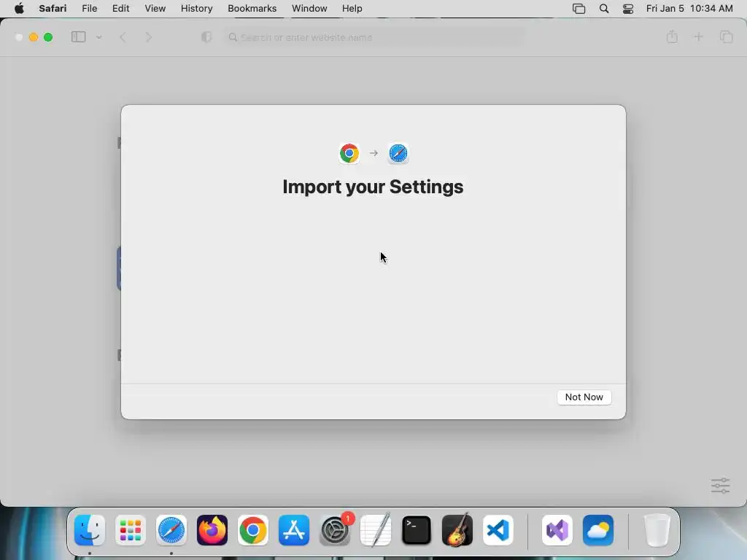The height and width of the screenshot is (560, 747).
Task: Open the cloud weather app in Dock
Action: coord(598,530)
